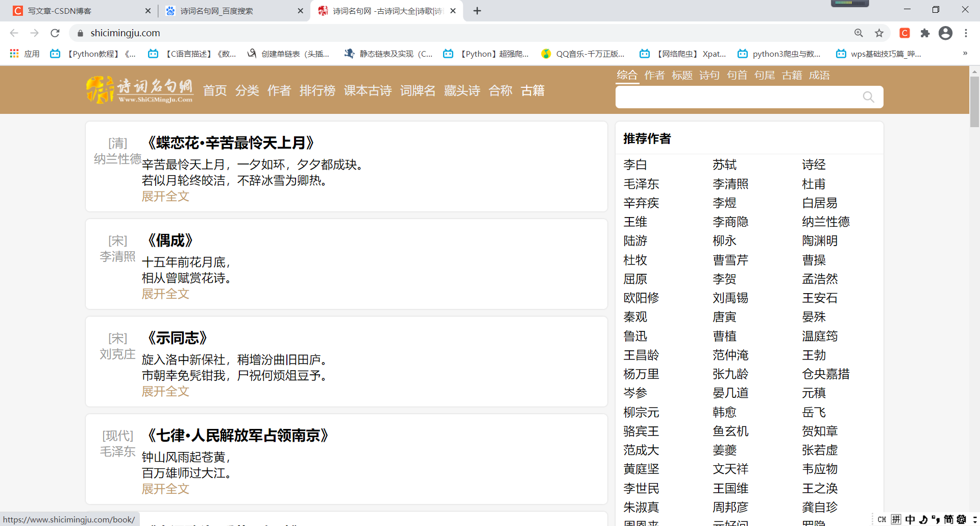
Task: Open a new tab with the plus button
Action: 477,10
